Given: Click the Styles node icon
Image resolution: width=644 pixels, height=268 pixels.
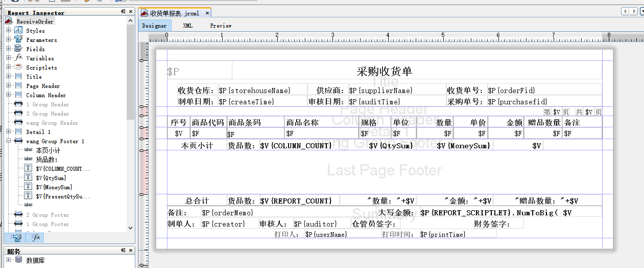Looking at the screenshot, I should click(18, 31).
